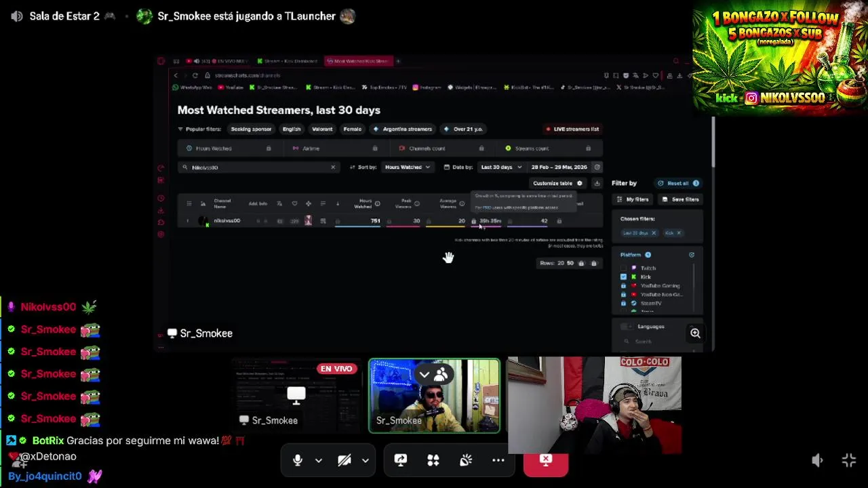Screen dimensions: 868x488
Task: Select YouTube Gaming locked platform option
Action: tap(651, 286)
